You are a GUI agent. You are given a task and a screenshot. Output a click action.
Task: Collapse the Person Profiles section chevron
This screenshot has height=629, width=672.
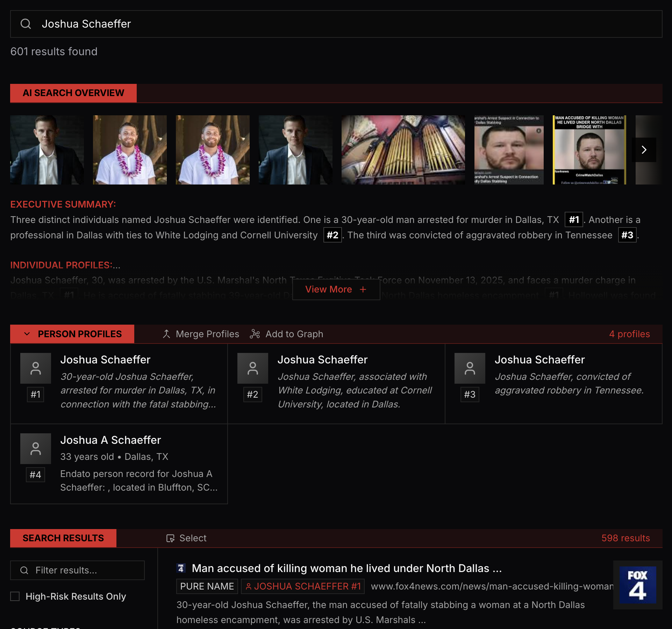(x=27, y=334)
